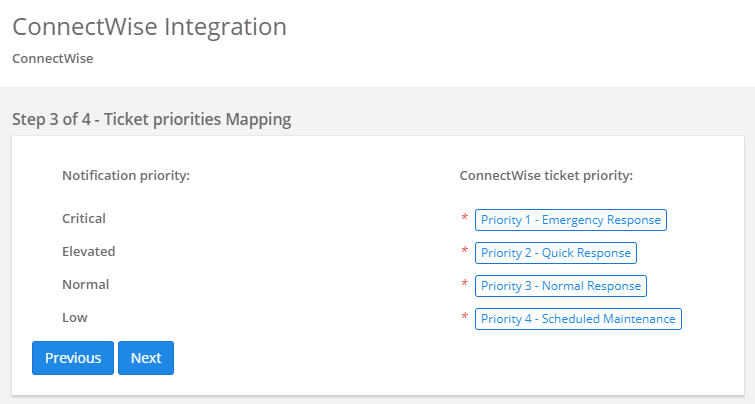The height and width of the screenshot is (404, 755).
Task: Click the required asterisk beside Scheduled Maintenance
Action: (x=465, y=316)
